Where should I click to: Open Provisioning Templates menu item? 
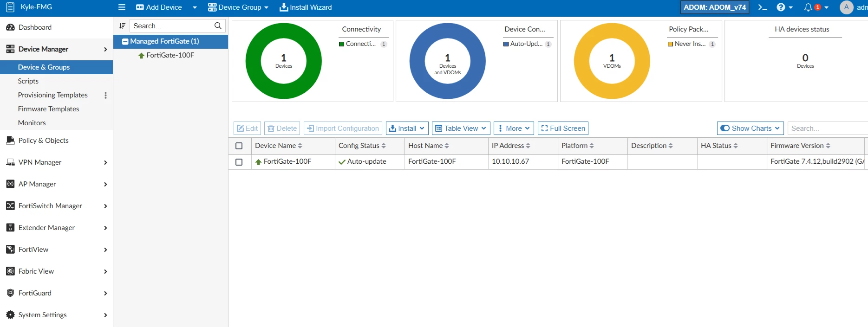coord(52,95)
